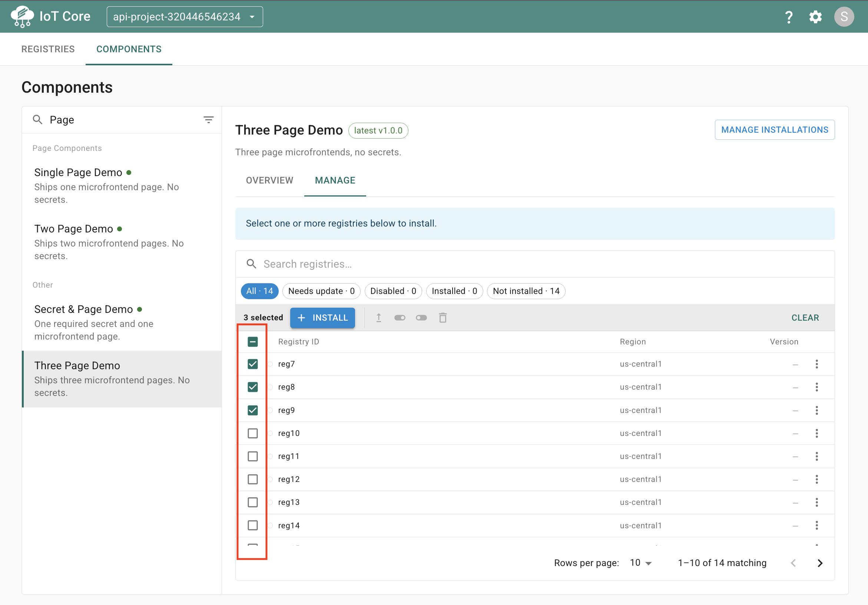Toggle the select-all header checkbox
This screenshot has height=605, width=868.
coord(252,342)
